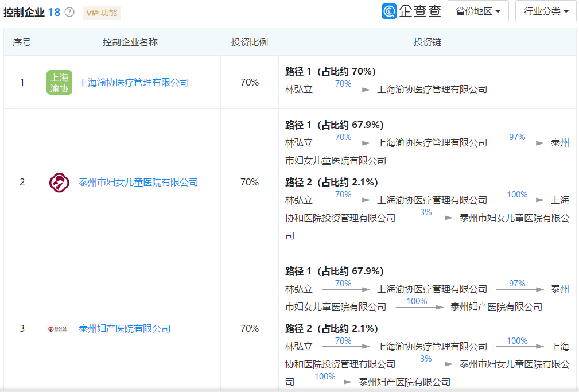Select row 1 heading 路径 1 (占比约 70%)
Image resolution: width=579 pixels, height=392 pixels.
click(x=331, y=71)
